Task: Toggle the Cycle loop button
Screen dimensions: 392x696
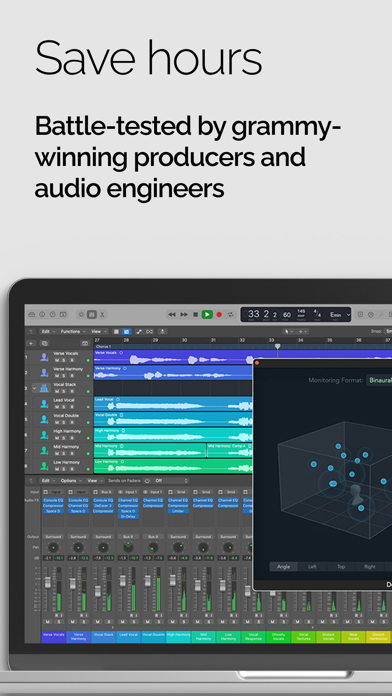Action: (x=230, y=314)
